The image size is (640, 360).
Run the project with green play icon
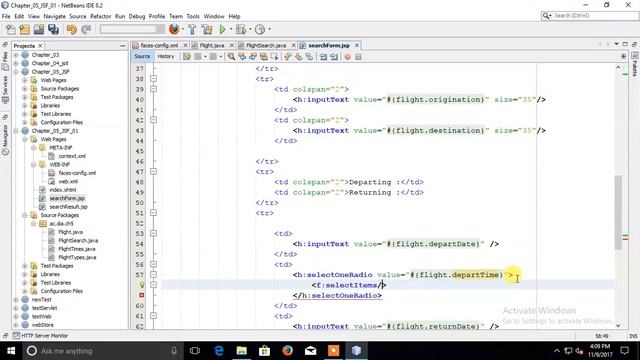pyautogui.click(x=222, y=29)
